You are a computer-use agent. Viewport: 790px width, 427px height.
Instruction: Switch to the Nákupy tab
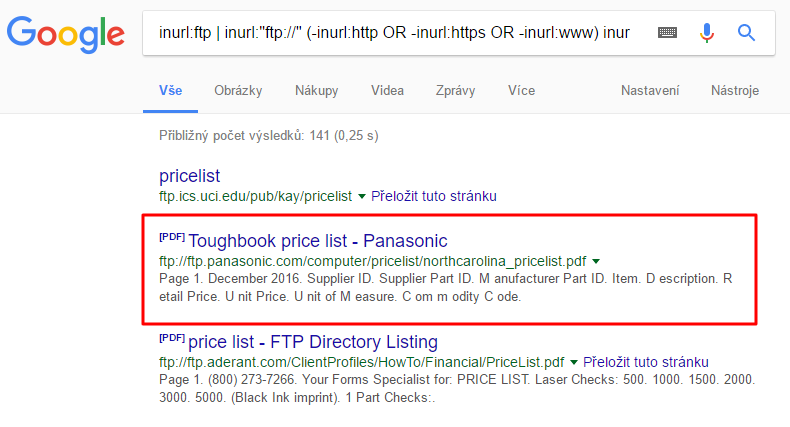[316, 91]
